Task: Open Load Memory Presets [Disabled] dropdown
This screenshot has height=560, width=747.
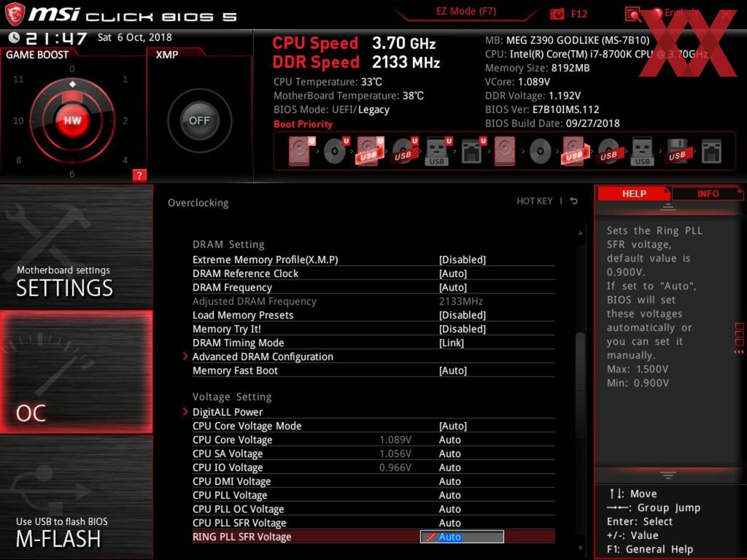Action: click(x=462, y=315)
